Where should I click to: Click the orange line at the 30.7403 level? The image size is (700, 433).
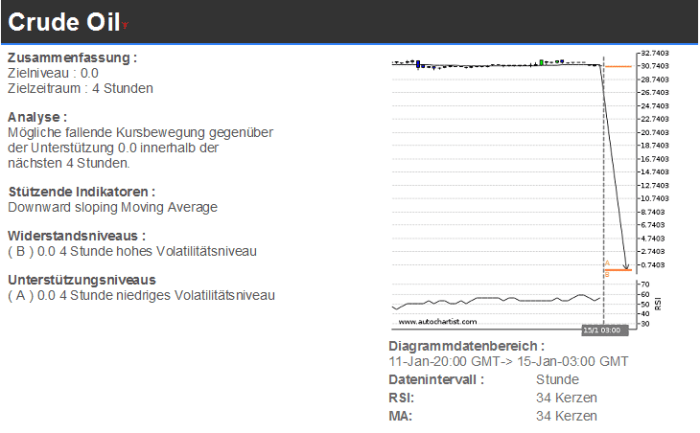click(x=620, y=66)
